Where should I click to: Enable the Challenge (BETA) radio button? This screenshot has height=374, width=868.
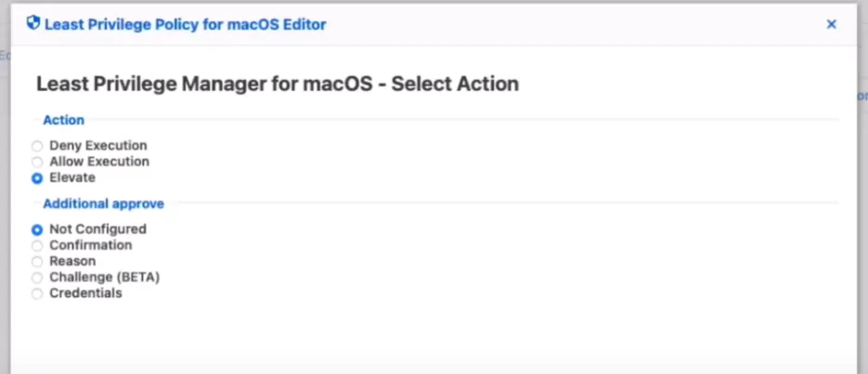click(37, 277)
